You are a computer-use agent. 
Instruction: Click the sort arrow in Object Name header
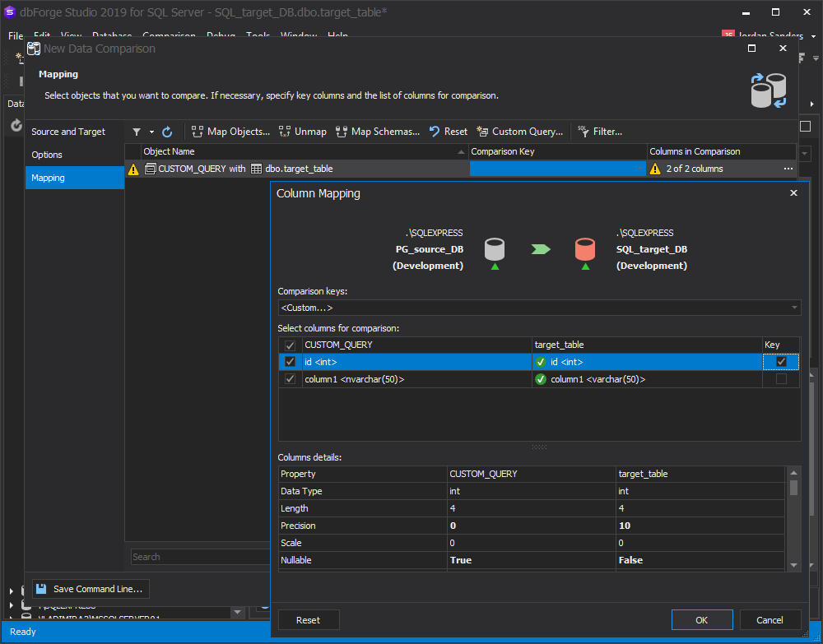[462, 152]
